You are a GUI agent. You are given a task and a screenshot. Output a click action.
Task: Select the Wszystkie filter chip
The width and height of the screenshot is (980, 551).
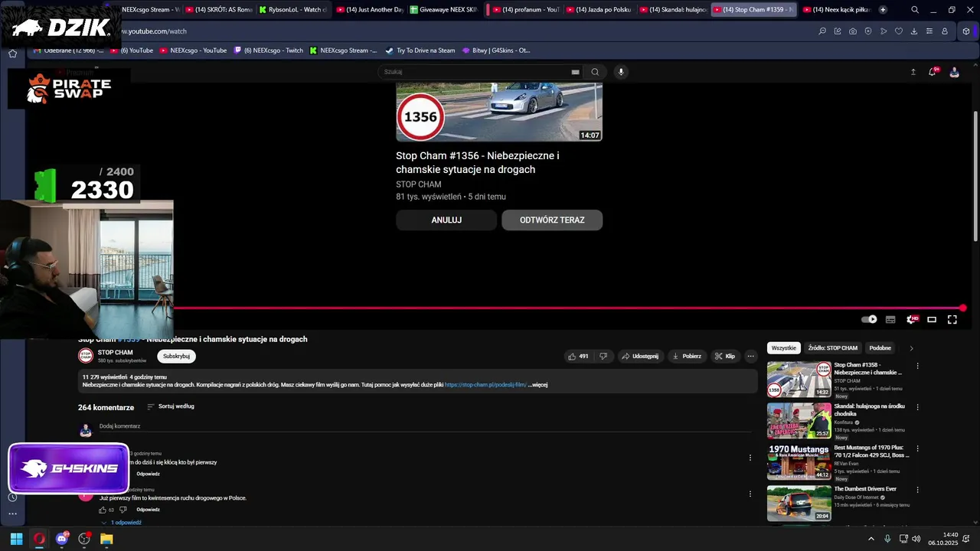[x=784, y=348]
